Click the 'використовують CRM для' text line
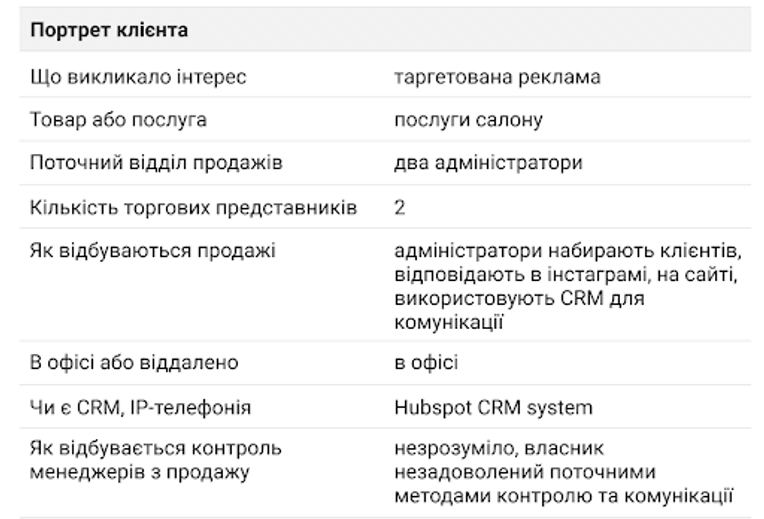 tap(519, 298)
